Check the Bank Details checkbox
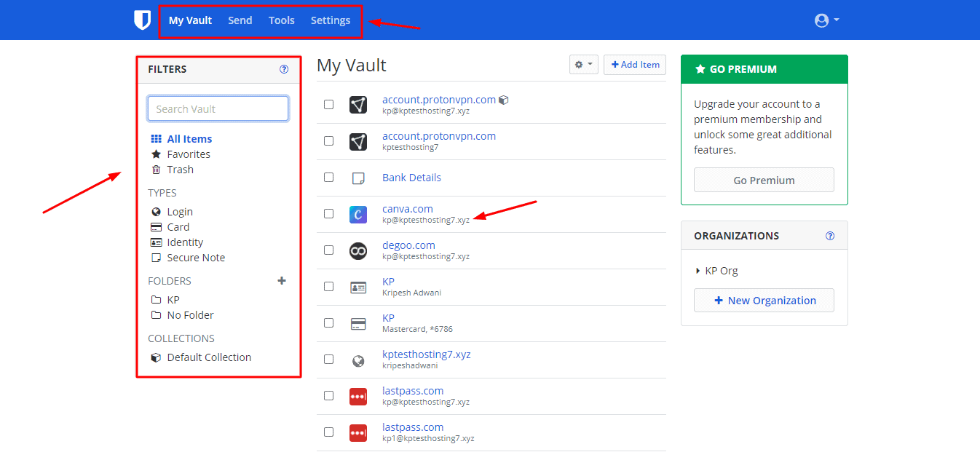980x452 pixels. click(x=328, y=178)
